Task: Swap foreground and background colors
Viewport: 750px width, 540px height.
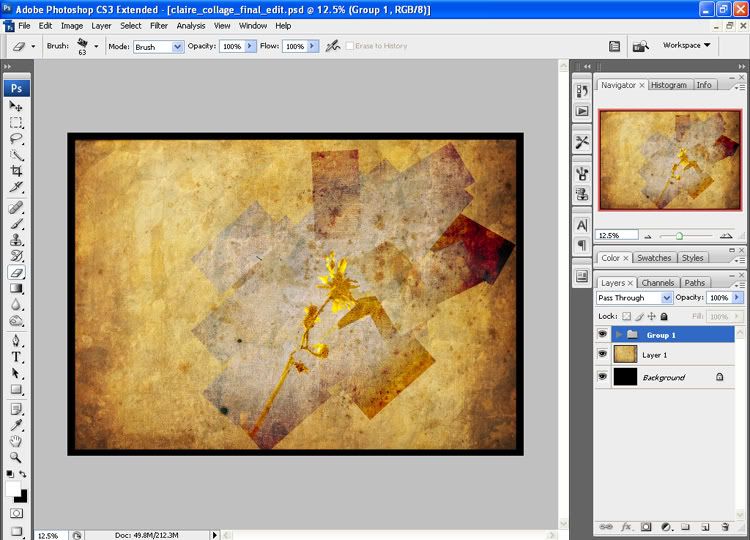Action: tap(23, 474)
